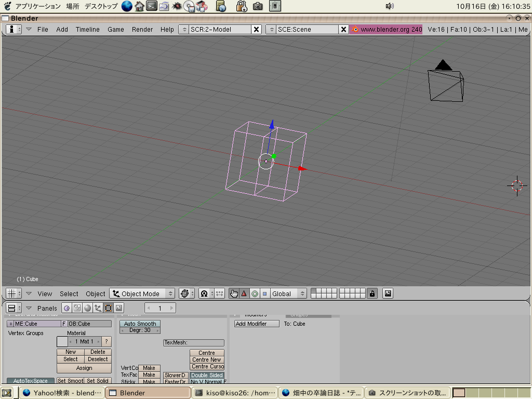Click the Centre New button
Viewport: 532px width, 399px height.
(207, 360)
